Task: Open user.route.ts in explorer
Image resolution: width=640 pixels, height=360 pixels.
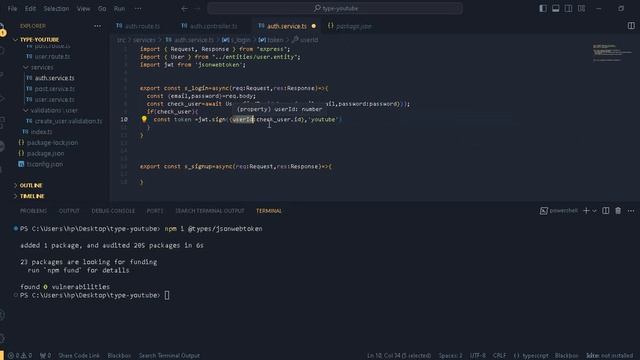Action: coord(52,56)
